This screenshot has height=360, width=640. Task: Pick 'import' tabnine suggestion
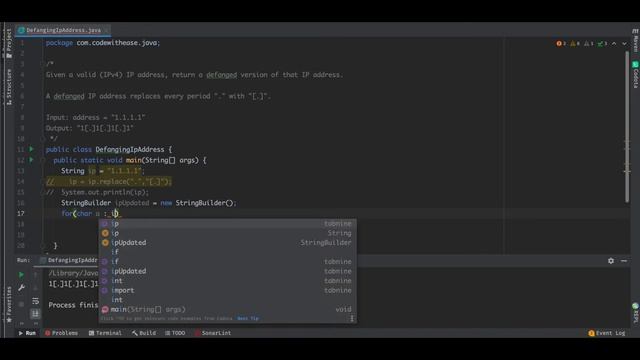pos(228,290)
